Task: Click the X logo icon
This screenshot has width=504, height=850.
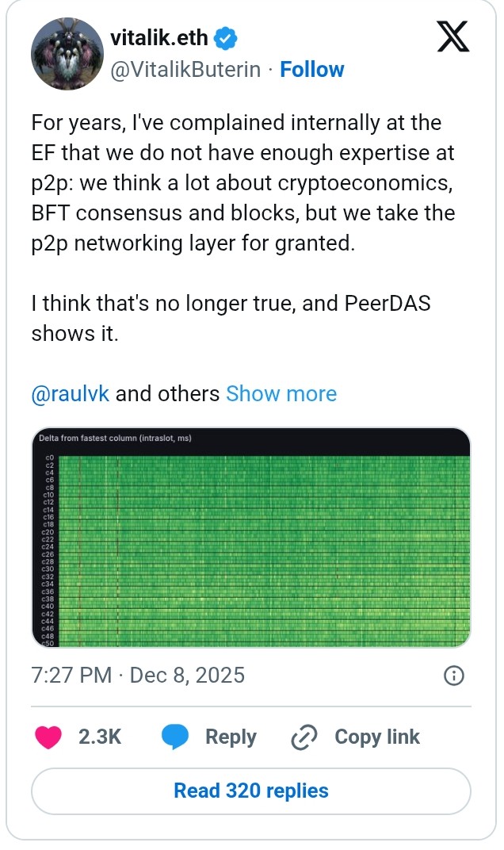Action: [x=453, y=38]
